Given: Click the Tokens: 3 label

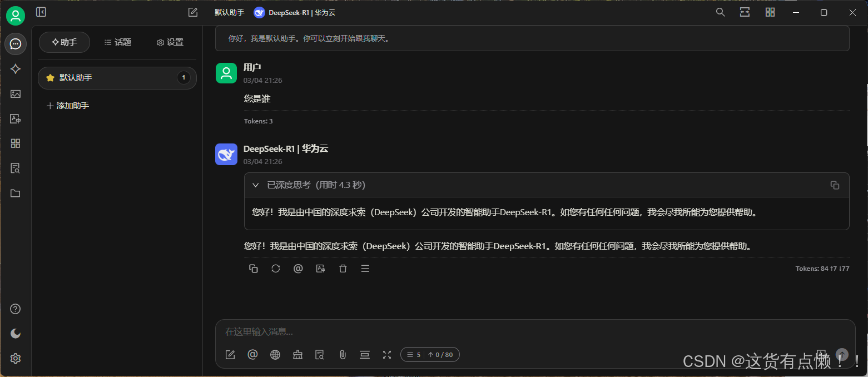Looking at the screenshot, I should (259, 121).
